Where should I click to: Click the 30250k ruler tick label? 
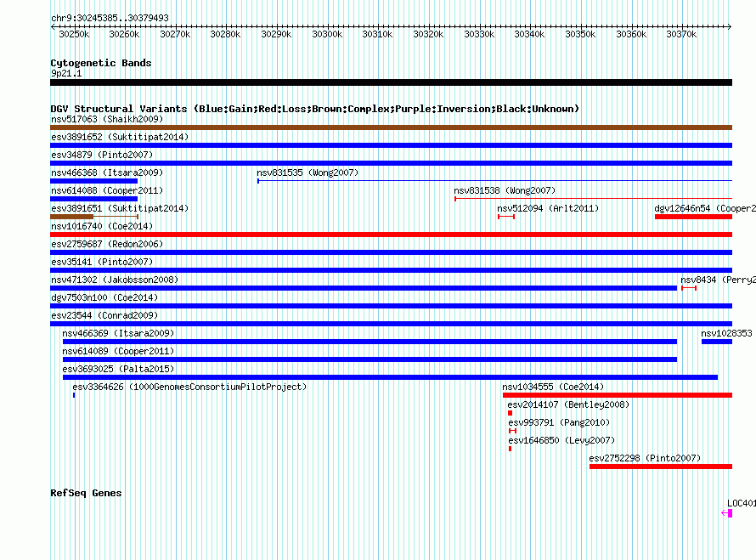74,34
